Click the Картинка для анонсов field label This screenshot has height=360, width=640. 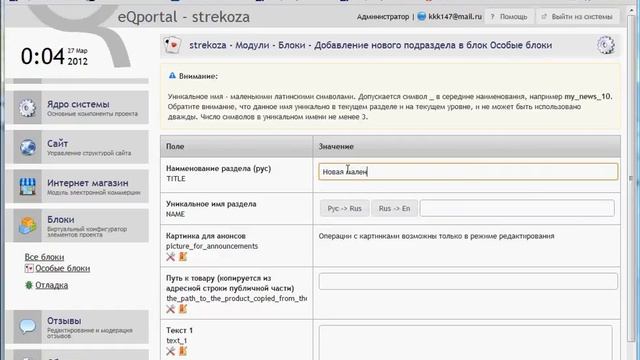pos(206,236)
